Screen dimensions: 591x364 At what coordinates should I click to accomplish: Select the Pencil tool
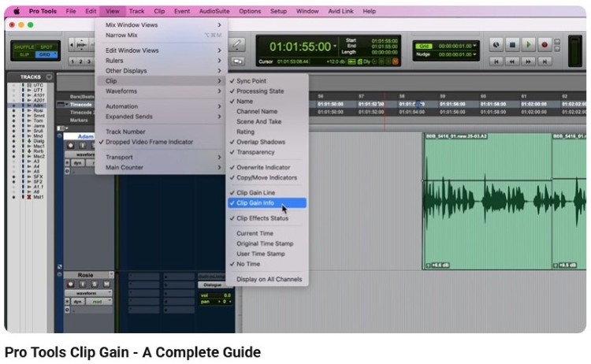(x=237, y=44)
